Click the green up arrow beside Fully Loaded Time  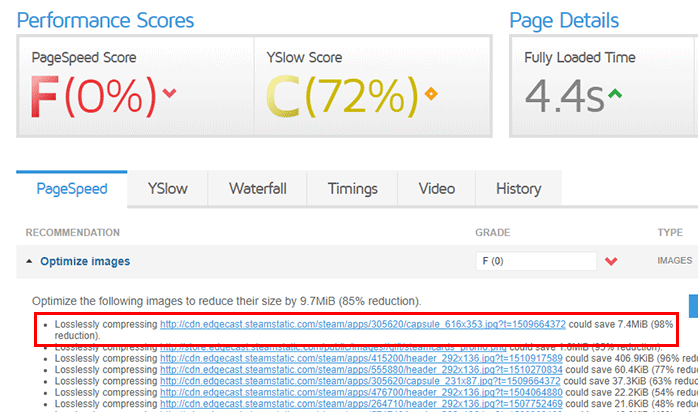pos(615,93)
